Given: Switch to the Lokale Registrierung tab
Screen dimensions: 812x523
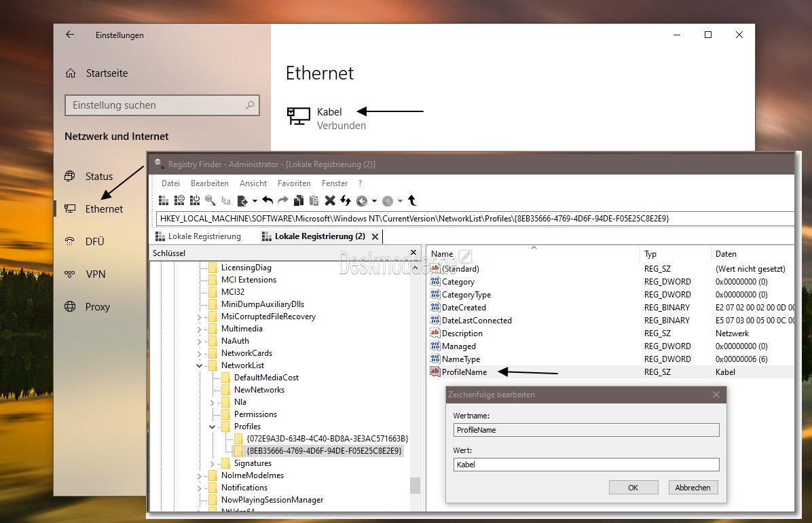Looking at the screenshot, I should (x=198, y=236).
